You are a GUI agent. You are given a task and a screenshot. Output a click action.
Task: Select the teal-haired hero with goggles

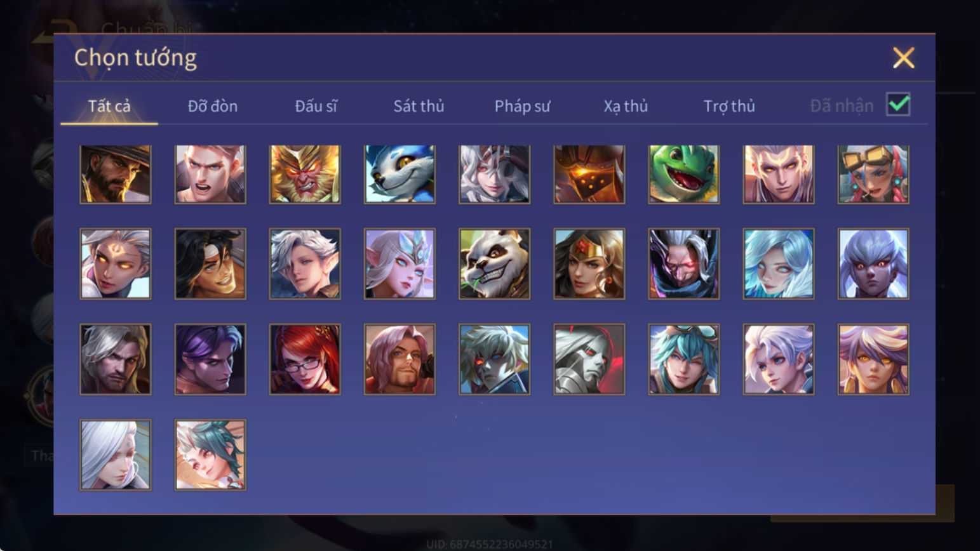(683, 359)
